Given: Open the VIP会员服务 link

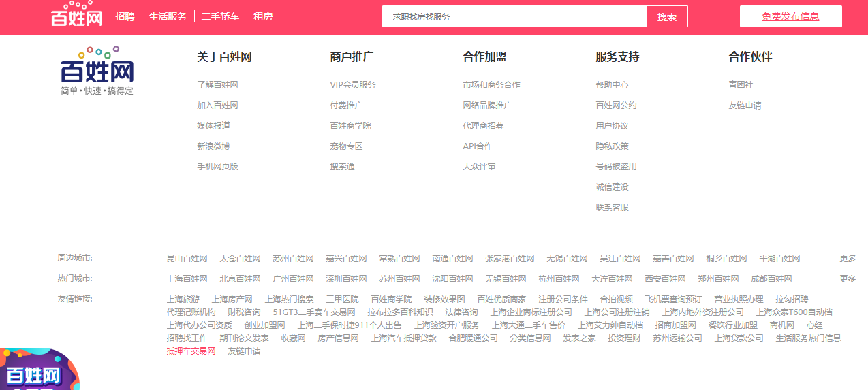Looking at the screenshot, I should 352,85.
